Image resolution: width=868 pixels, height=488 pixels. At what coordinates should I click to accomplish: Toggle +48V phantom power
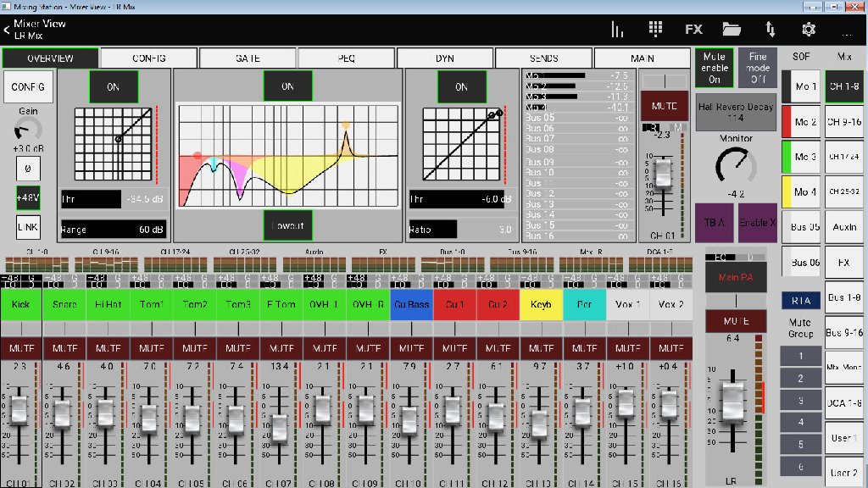28,197
